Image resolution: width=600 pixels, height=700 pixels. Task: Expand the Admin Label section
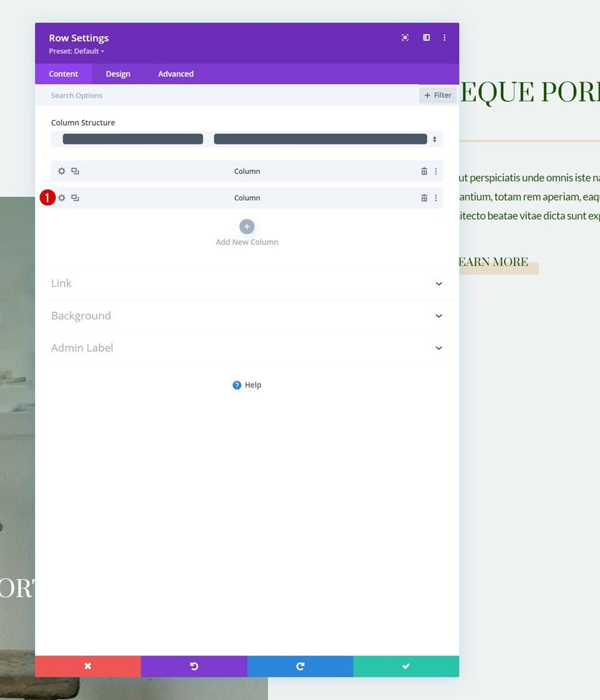click(x=247, y=348)
